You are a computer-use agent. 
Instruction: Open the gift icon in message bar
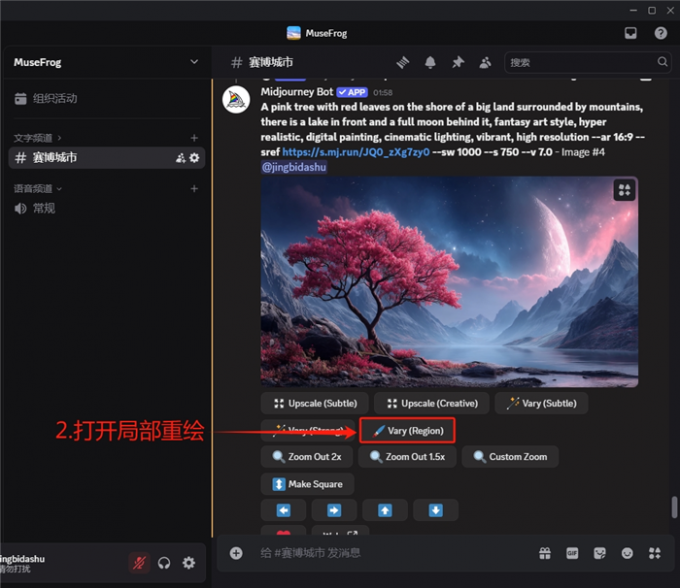(x=545, y=553)
